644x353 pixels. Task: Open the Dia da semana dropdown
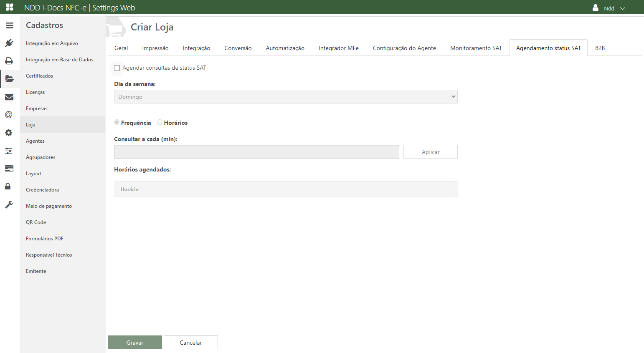(286, 97)
